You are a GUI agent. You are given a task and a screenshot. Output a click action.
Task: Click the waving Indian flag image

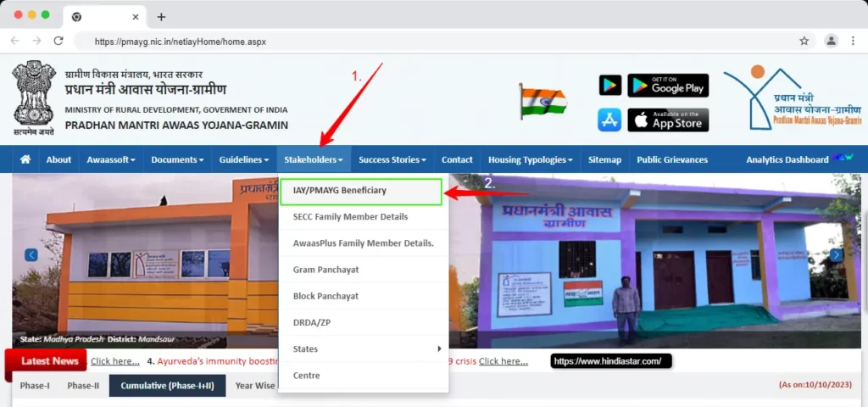(x=542, y=101)
